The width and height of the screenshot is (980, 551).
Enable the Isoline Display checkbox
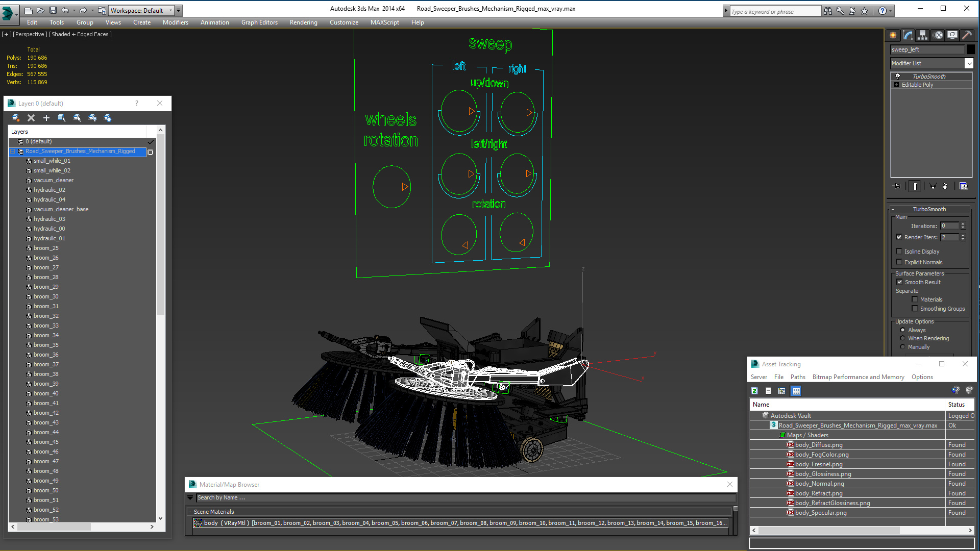899,252
